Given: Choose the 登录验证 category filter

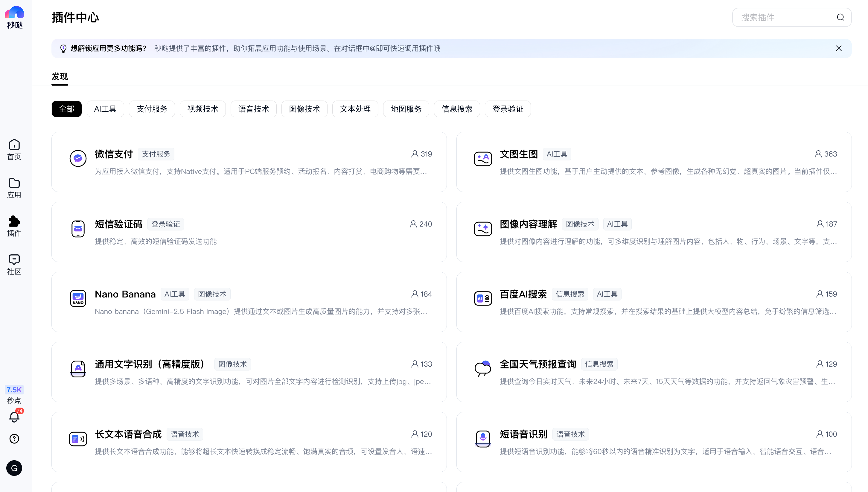Looking at the screenshot, I should click(x=508, y=109).
